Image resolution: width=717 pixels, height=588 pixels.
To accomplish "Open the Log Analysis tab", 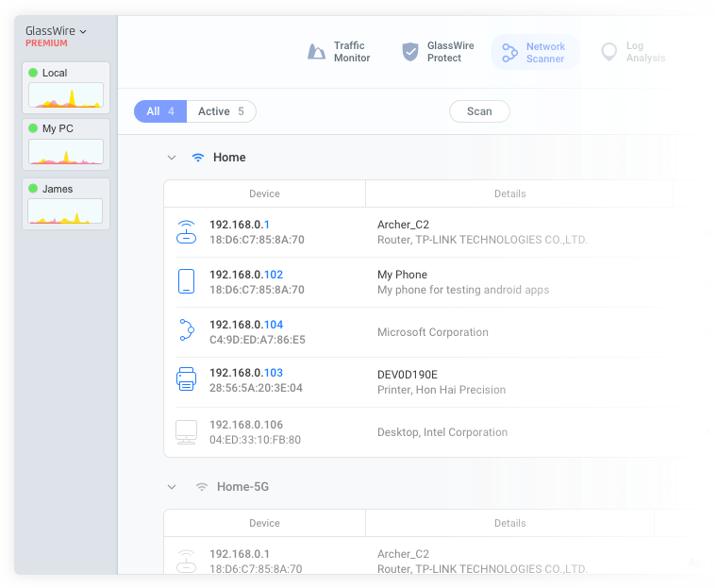I will 634,52.
